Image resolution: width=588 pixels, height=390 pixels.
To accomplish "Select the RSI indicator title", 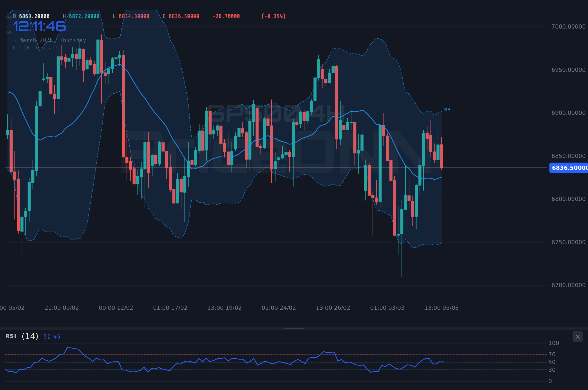I will coord(11,336).
